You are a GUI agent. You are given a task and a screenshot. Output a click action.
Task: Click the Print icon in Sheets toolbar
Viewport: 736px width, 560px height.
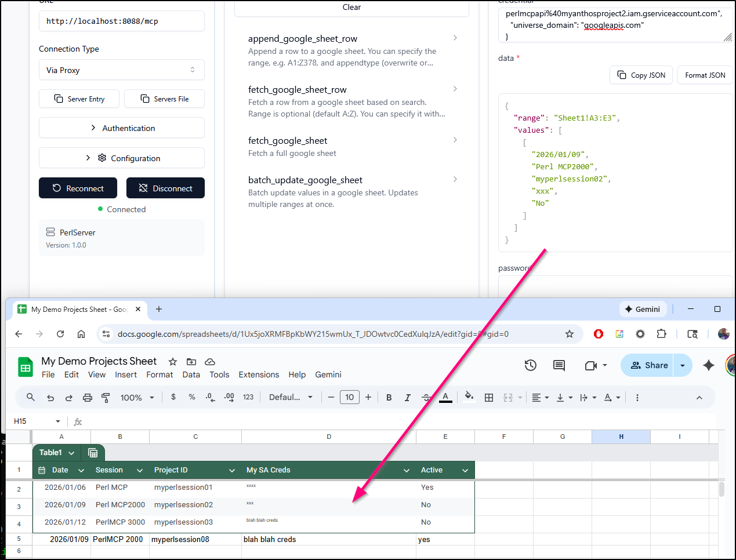88,398
